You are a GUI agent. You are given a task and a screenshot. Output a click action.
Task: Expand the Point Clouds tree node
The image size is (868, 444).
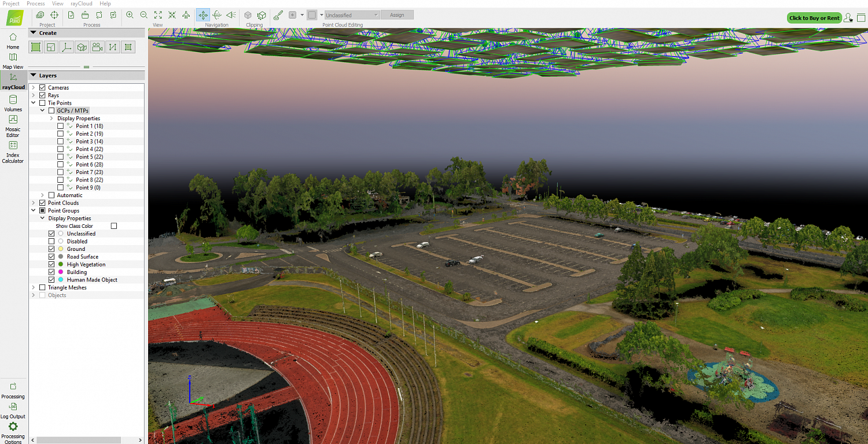pos(34,203)
